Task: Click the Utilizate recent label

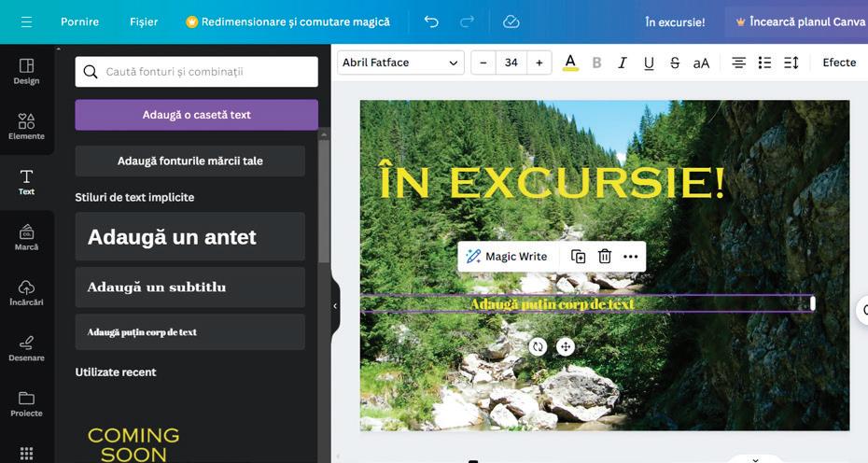Action: pos(116,372)
